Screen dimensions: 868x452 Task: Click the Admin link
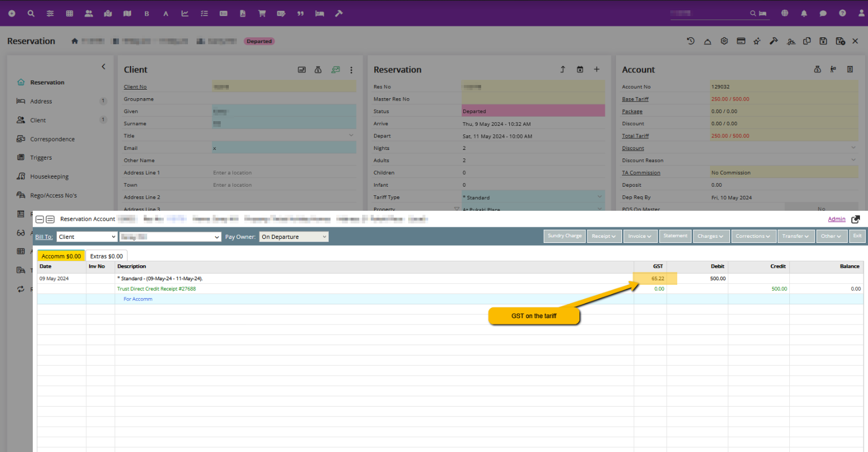click(836, 219)
